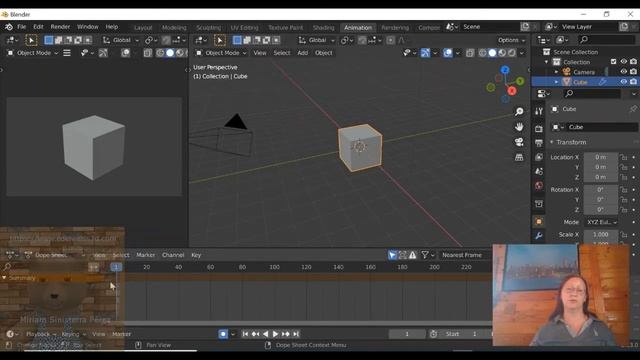This screenshot has height=360, width=640.
Task: Select the Cube in the 3D viewport
Action: (x=360, y=147)
